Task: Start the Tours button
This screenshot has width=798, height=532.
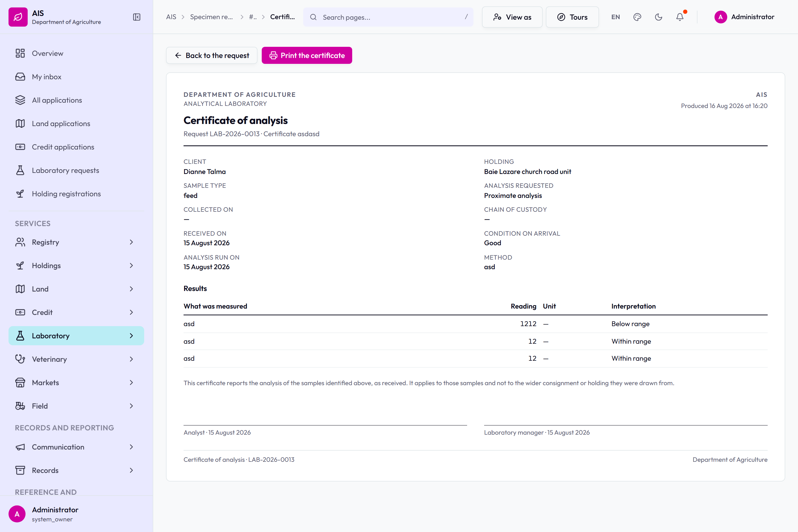Action: [x=572, y=17]
